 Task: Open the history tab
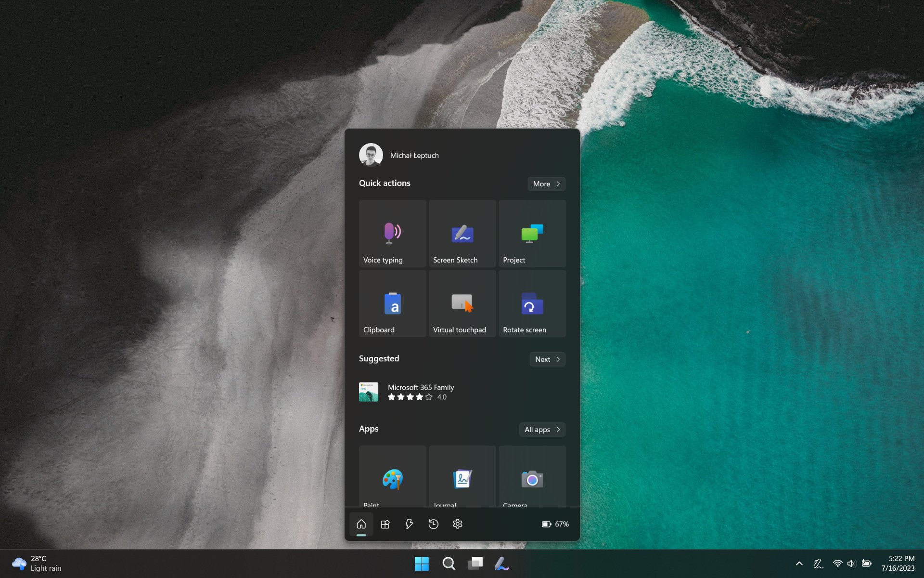(x=433, y=524)
